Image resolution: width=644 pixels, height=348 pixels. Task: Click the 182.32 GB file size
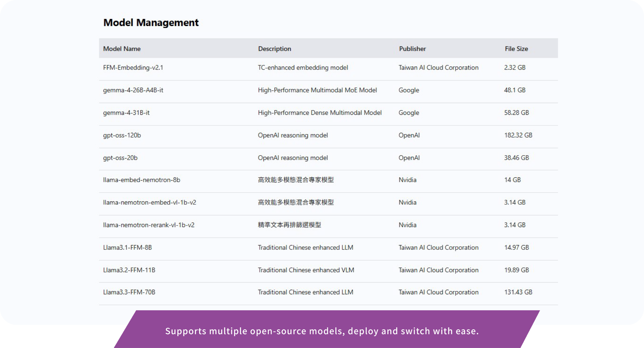518,135
